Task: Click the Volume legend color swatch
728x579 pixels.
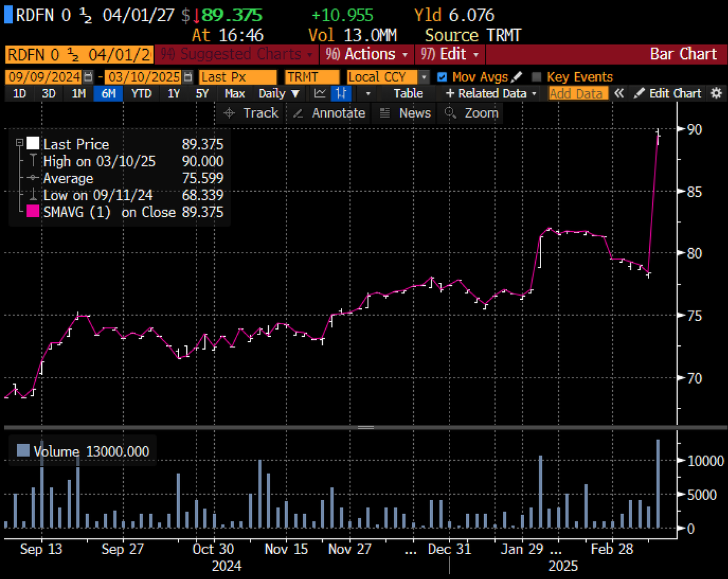Action: click(x=23, y=451)
